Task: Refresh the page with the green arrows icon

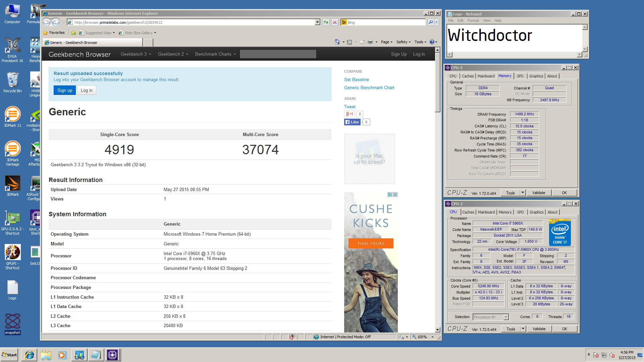Action: [x=326, y=22]
